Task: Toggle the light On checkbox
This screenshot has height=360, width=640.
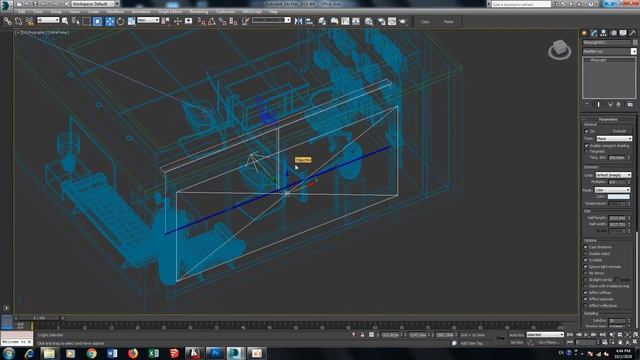Action: tap(587, 131)
